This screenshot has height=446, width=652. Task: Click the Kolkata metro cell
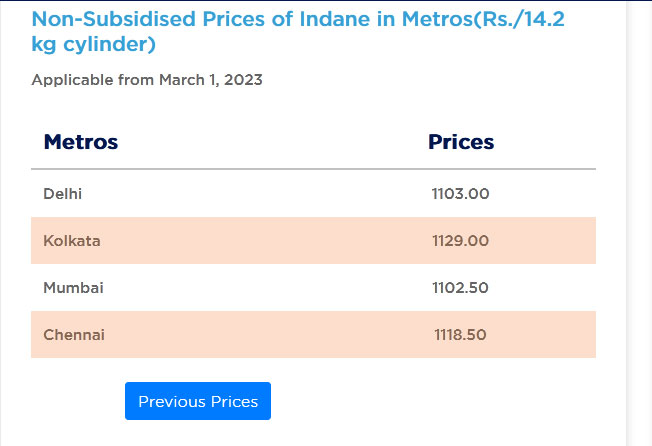(72, 241)
